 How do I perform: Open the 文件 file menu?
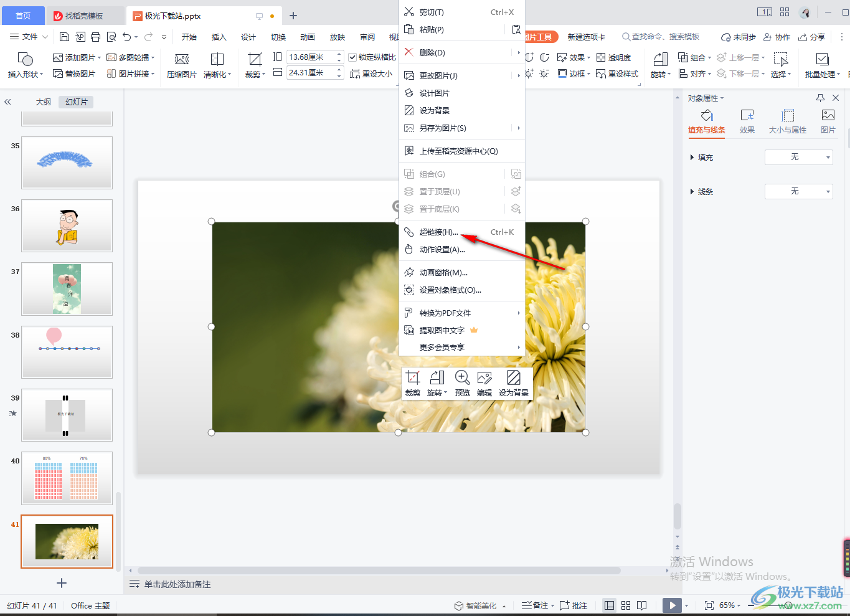click(x=29, y=37)
